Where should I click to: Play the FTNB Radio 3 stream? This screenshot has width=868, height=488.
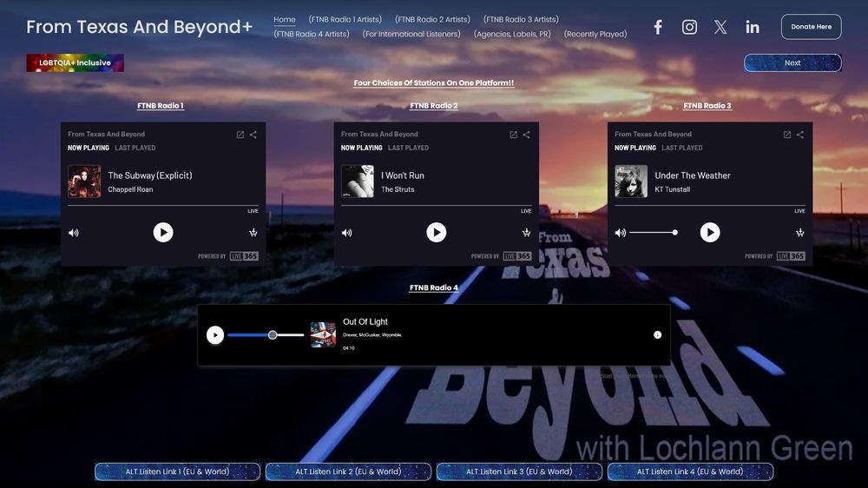click(x=710, y=232)
